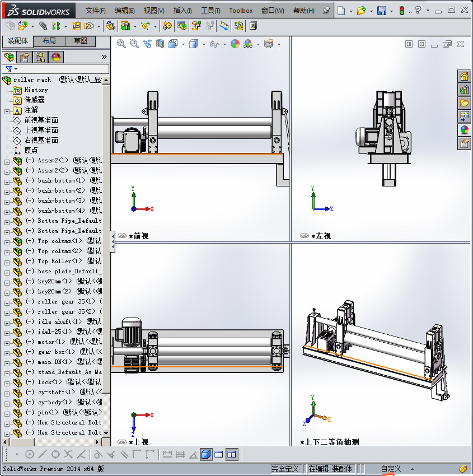Toggle the quadrant snap in bottom toolbar
The height and width of the screenshot is (476, 473).
[x=55, y=455]
